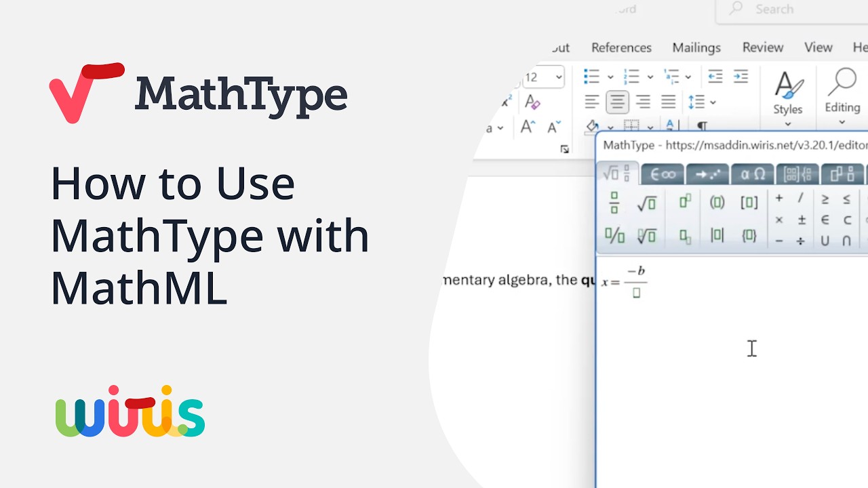Click the Word Search box
Image resolution: width=868 pixels, height=488 pixels.
(792, 9)
